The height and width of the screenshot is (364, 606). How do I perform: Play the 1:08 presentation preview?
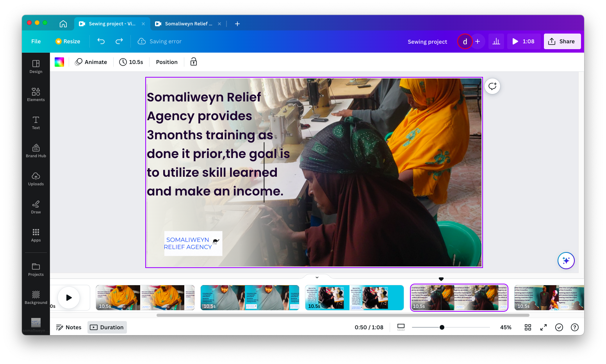click(524, 41)
